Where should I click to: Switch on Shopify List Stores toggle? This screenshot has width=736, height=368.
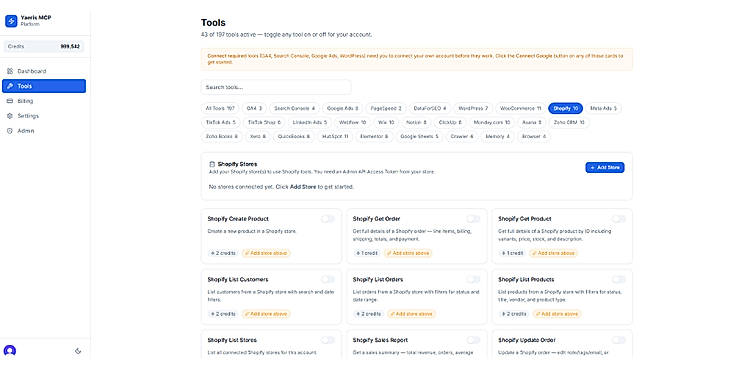(328, 340)
